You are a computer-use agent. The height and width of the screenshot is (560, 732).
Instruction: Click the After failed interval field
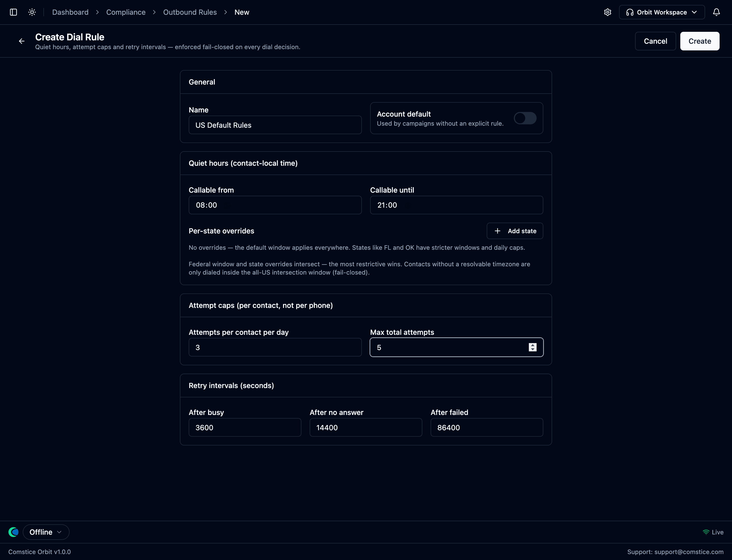[486, 427]
